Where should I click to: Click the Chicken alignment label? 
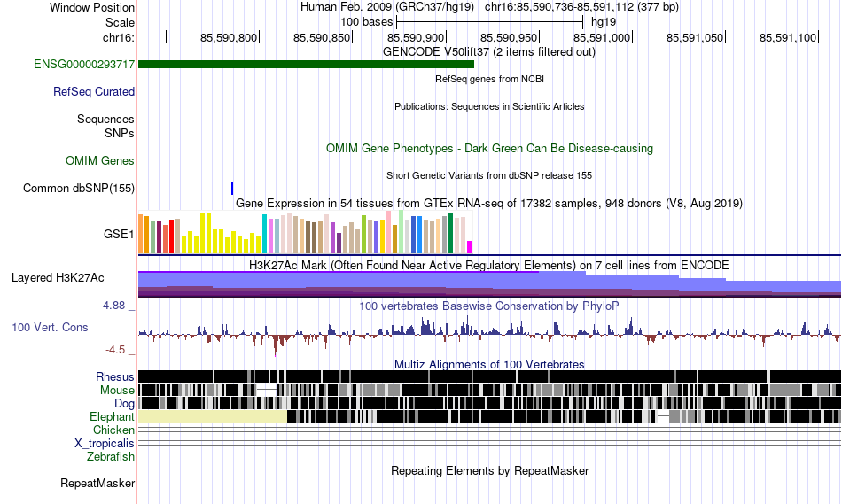[113, 430]
